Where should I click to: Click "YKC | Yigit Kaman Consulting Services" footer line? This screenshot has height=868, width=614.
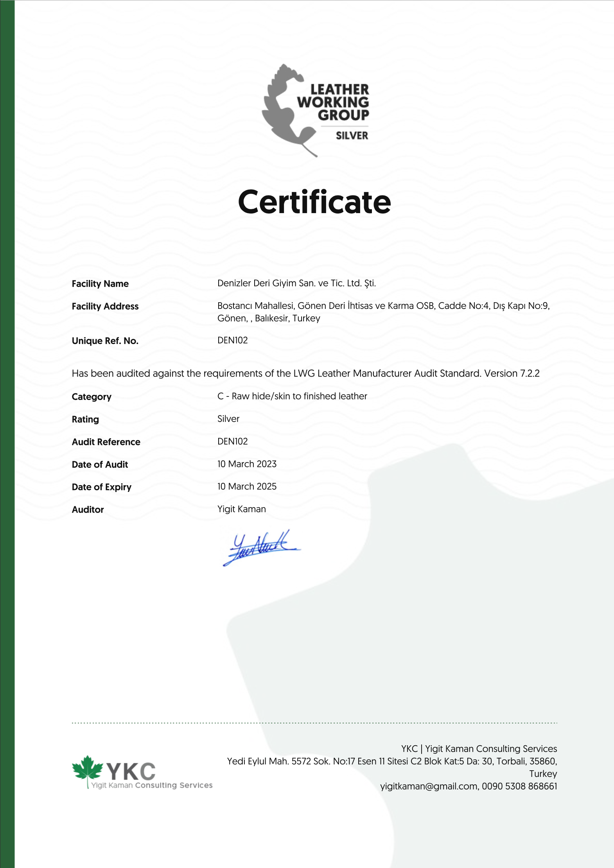(x=479, y=749)
